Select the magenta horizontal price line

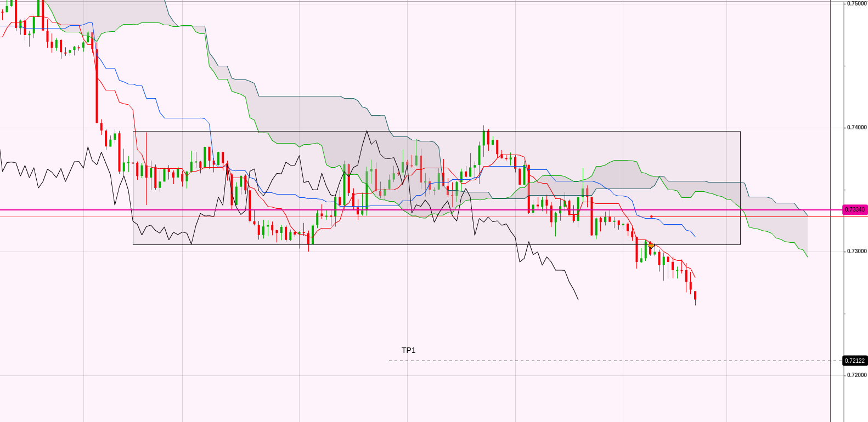421,210
